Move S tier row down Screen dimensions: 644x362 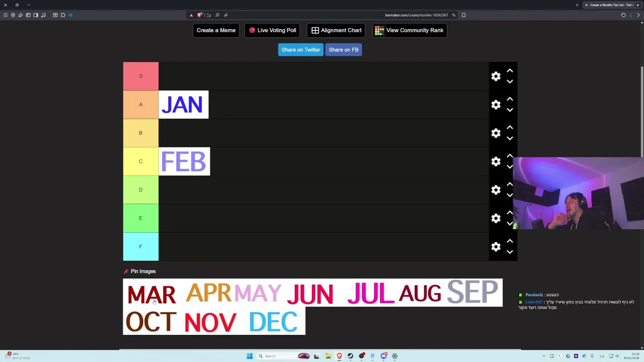point(510,81)
